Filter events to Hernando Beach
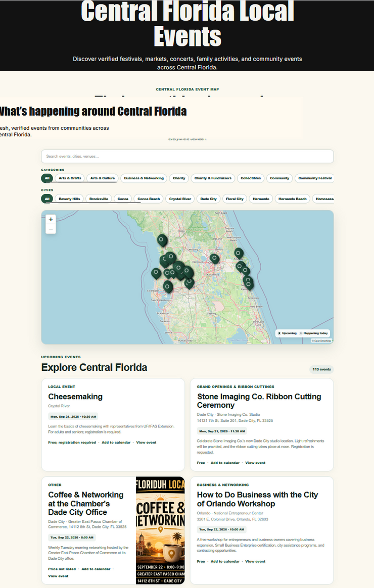 (292, 199)
